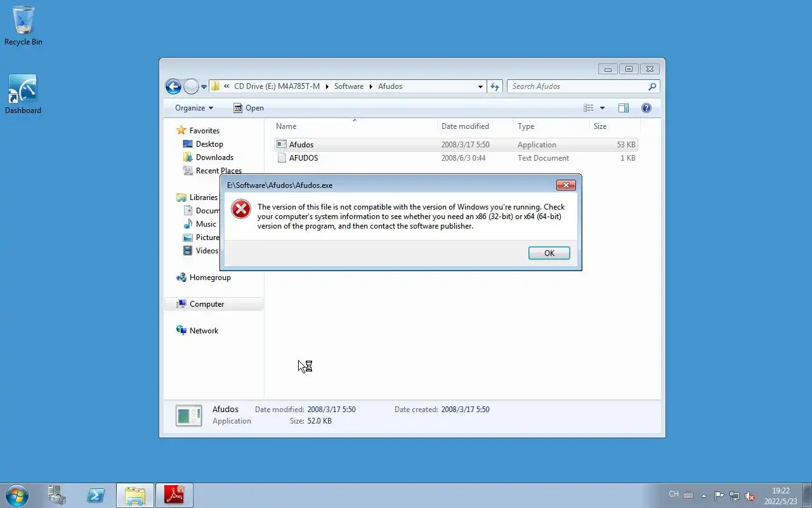Click the network tray icon

(735, 496)
